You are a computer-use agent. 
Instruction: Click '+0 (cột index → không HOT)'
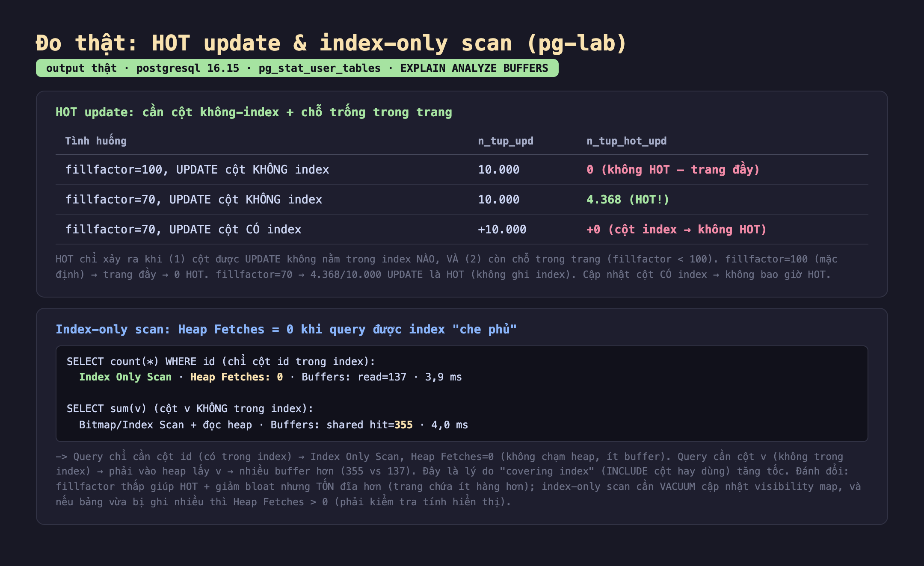coord(676,230)
